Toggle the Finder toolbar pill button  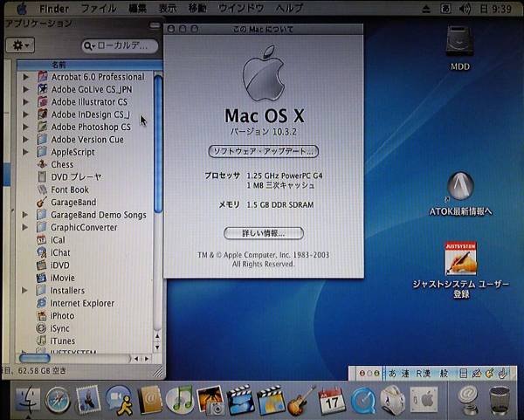(x=155, y=25)
